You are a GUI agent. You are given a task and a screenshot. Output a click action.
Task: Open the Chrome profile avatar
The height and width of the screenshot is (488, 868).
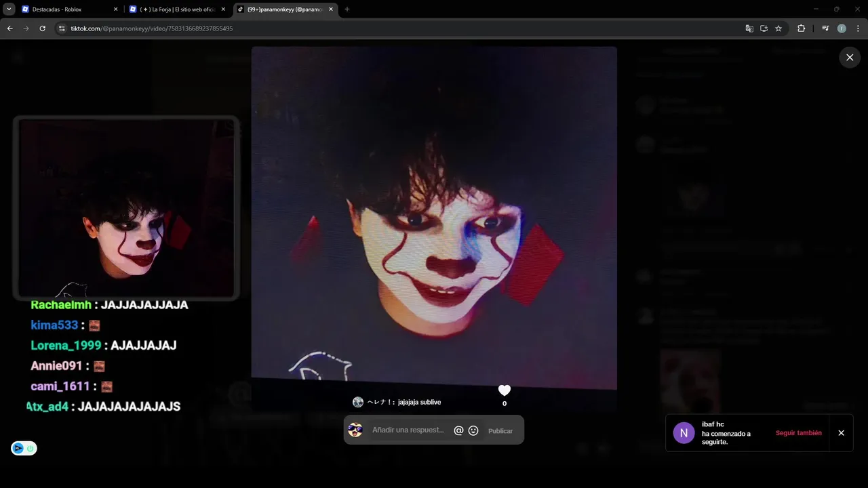coord(842,28)
